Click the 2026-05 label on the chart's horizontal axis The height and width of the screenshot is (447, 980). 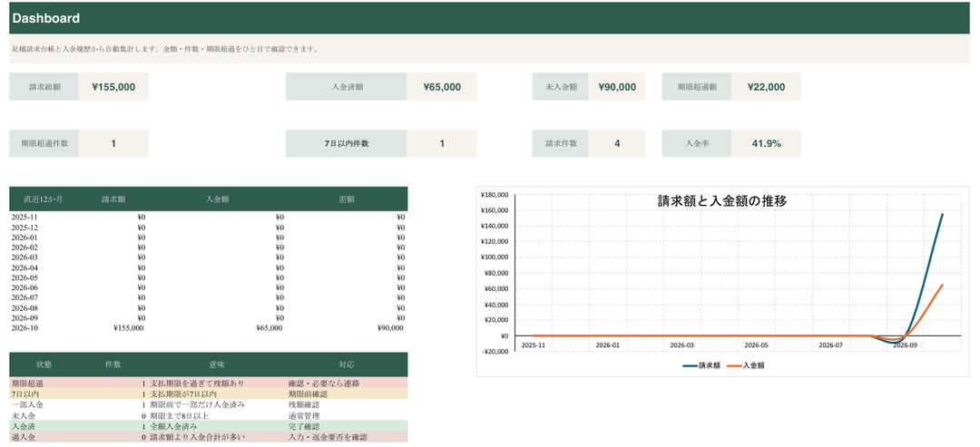(x=756, y=345)
